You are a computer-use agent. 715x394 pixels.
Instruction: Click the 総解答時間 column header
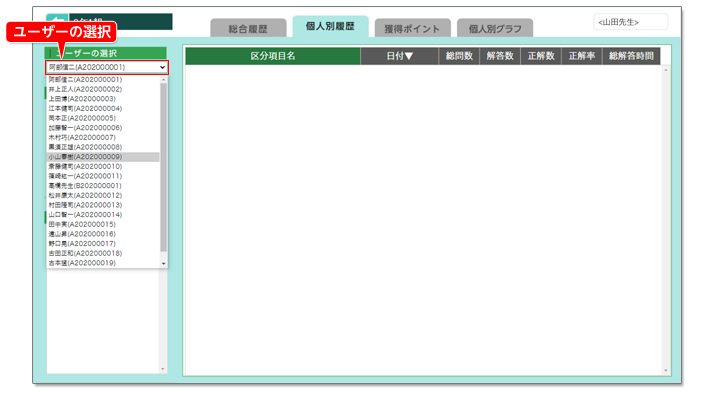pos(631,56)
